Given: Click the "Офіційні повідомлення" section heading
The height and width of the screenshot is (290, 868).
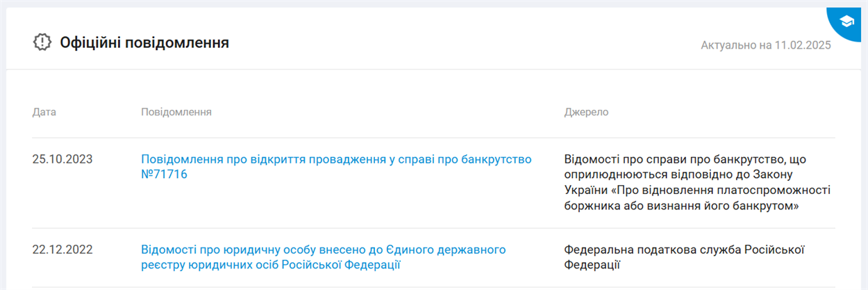Looking at the screenshot, I should pyautogui.click(x=144, y=43).
